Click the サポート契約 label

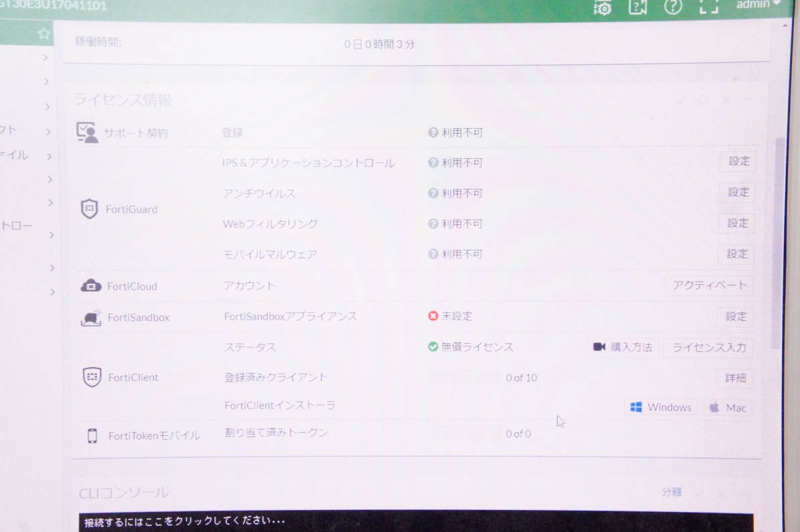(x=136, y=133)
